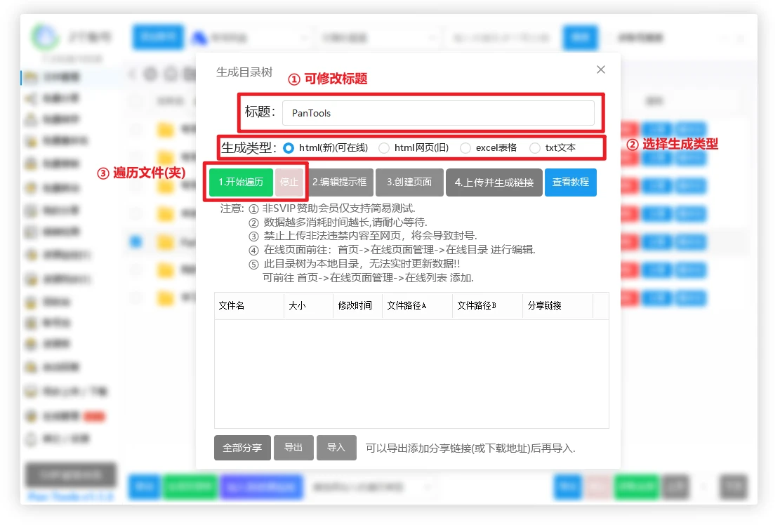Click the 停止 button
The width and height of the screenshot is (780, 532).
pyautogui.click(x=289, y=182)
